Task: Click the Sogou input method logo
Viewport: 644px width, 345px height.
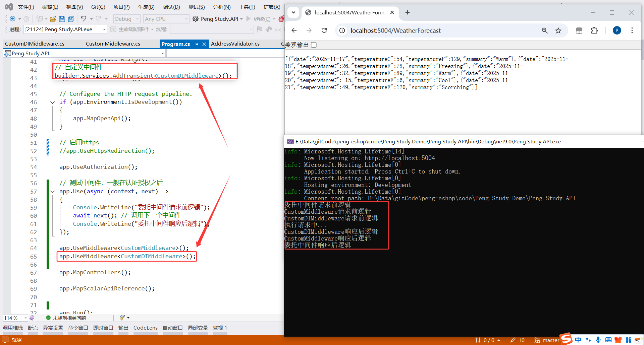Action: pos(566,339)
